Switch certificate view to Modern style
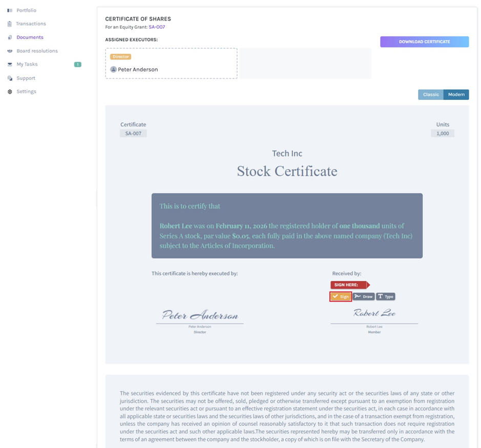Viewport: 481px width, 448px height. [x=455, y=94]
